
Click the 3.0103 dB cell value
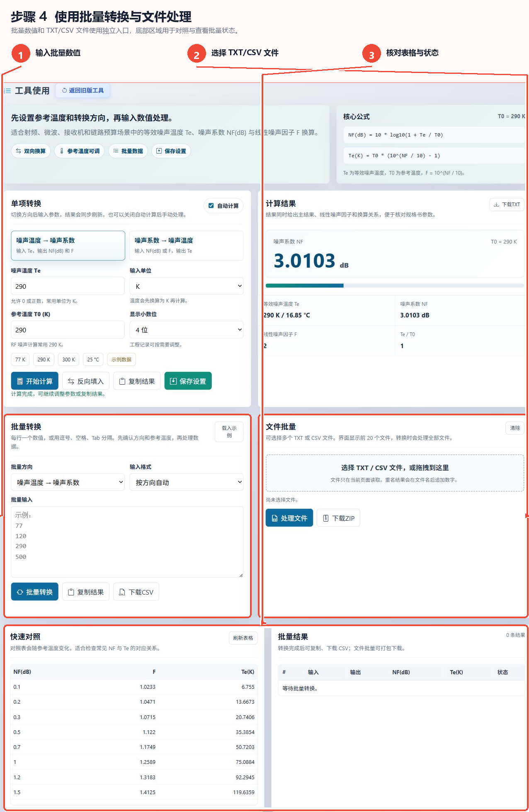coord(415,315)
